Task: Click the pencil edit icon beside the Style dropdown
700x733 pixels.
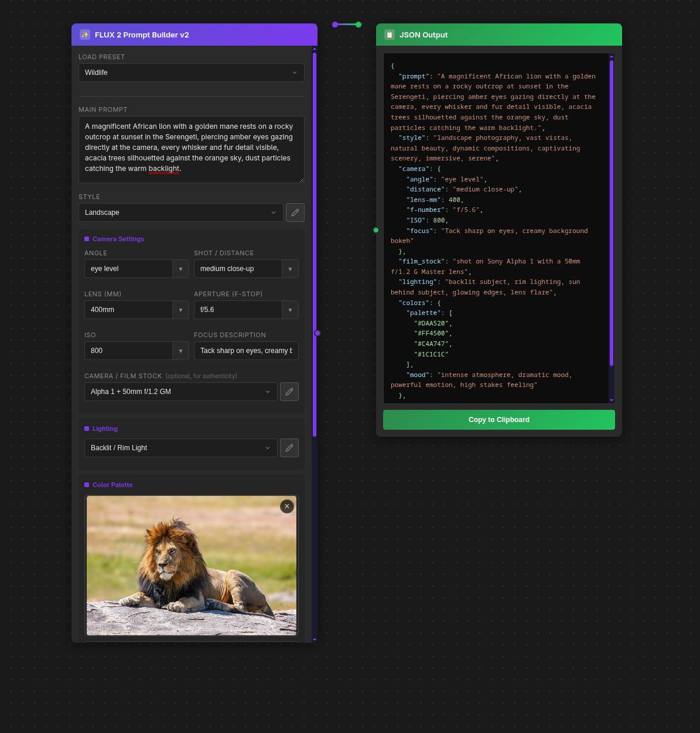Action: [x=295, y=213]
